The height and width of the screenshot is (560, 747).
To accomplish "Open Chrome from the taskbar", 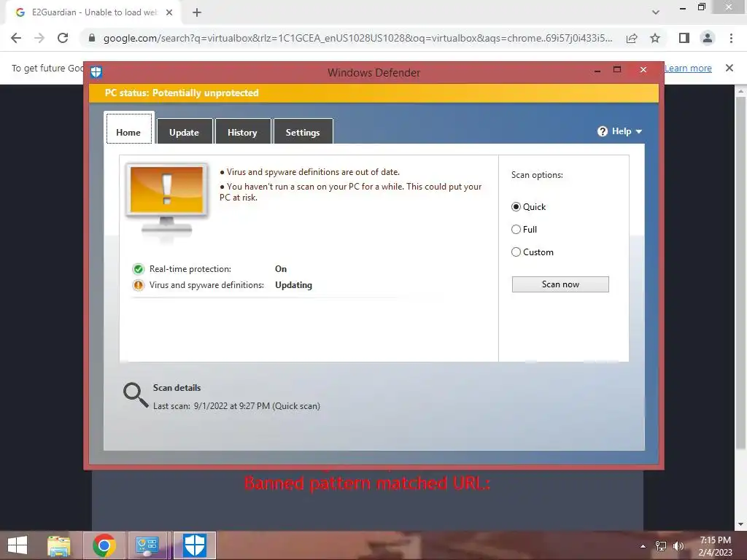I will pos(104,545).
